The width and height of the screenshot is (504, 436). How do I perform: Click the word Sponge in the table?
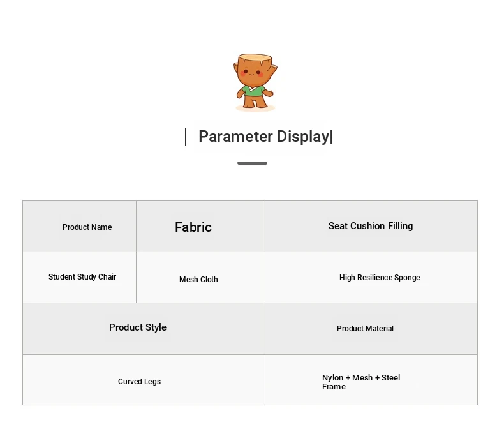click(407, 278)
